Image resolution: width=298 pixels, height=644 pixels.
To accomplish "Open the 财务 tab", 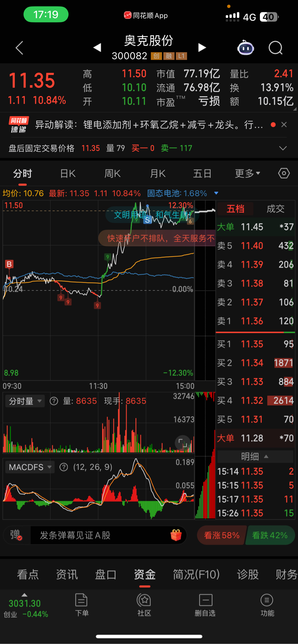I will 286,574.
